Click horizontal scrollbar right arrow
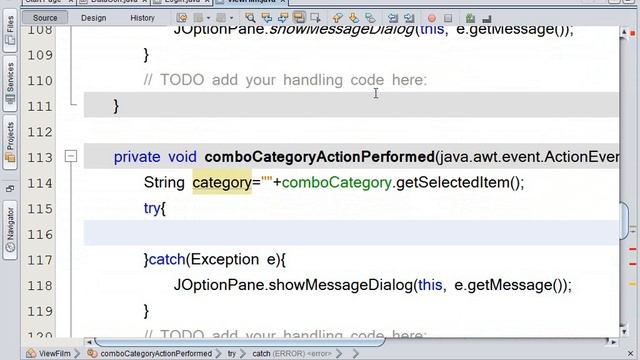Screen dimensions: 640x360 click(x=613, y=342)
